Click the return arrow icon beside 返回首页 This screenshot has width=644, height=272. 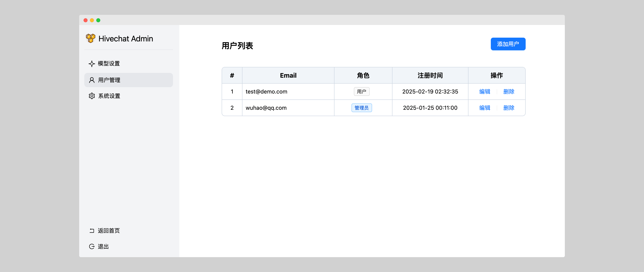[x=92, y=230]
